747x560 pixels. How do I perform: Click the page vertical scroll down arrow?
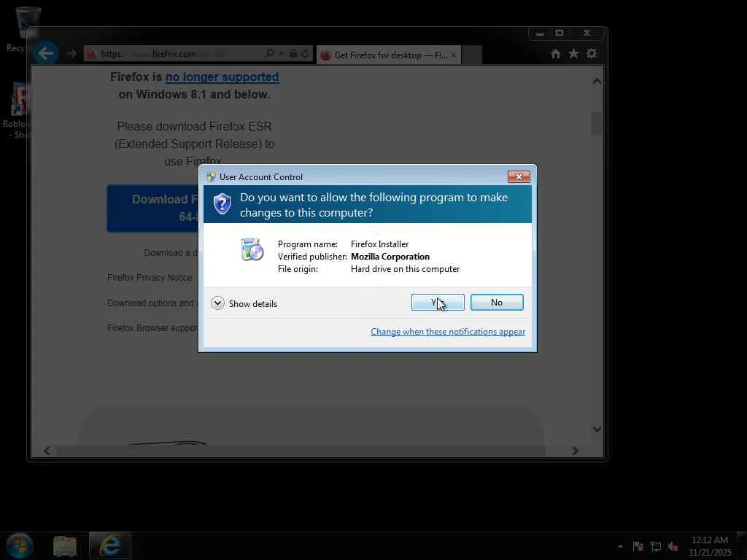pos(597,429)
